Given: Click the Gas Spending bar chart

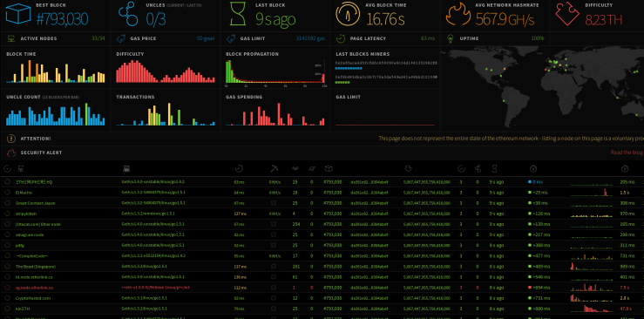Looking at the screenshot, I should 275,113.
